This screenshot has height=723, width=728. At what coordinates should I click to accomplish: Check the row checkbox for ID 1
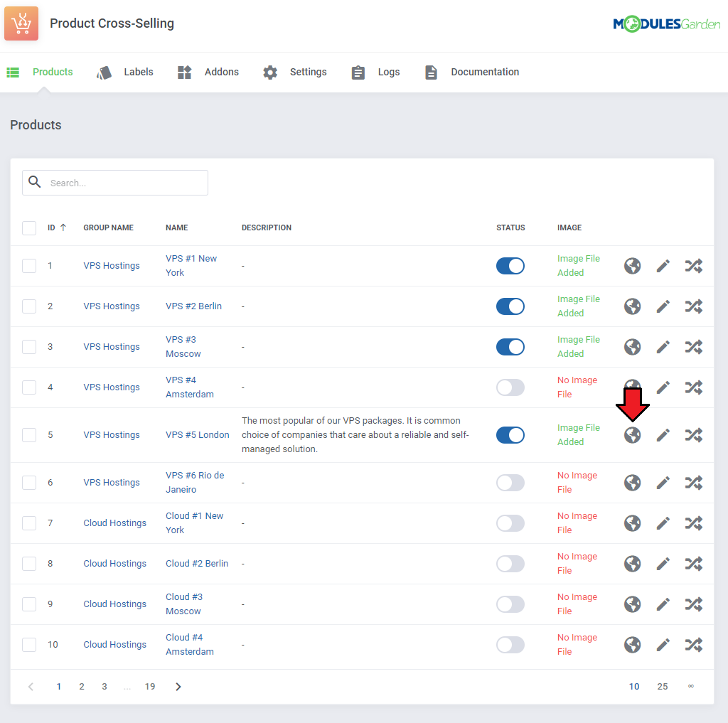29,266
